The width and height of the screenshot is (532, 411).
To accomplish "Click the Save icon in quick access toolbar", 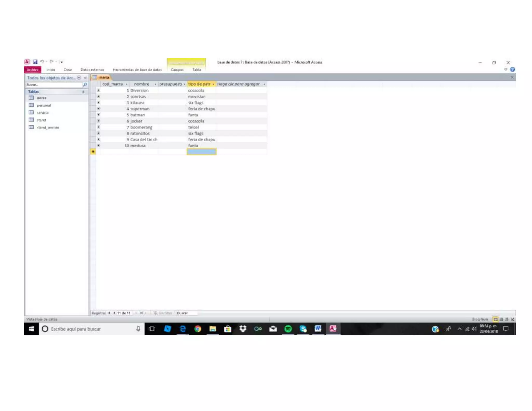I will click(x=35, y=62).
